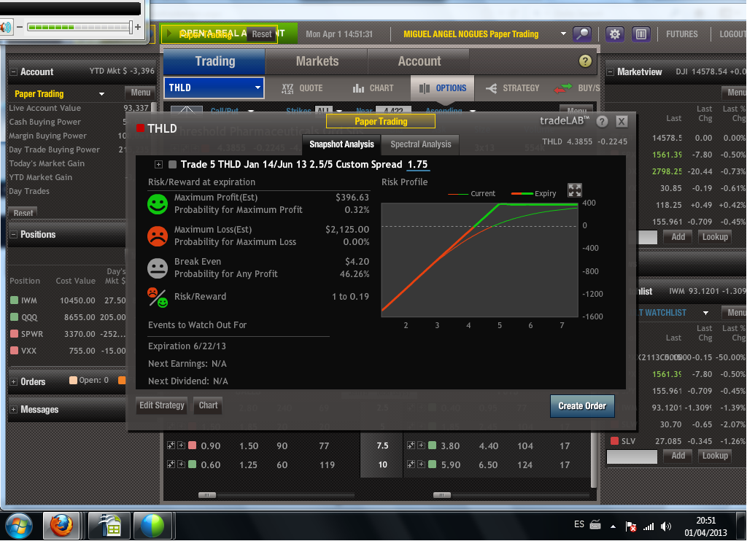747x560 pixels.
Task: Open the STRATEGY view
Action: point(513,88)
